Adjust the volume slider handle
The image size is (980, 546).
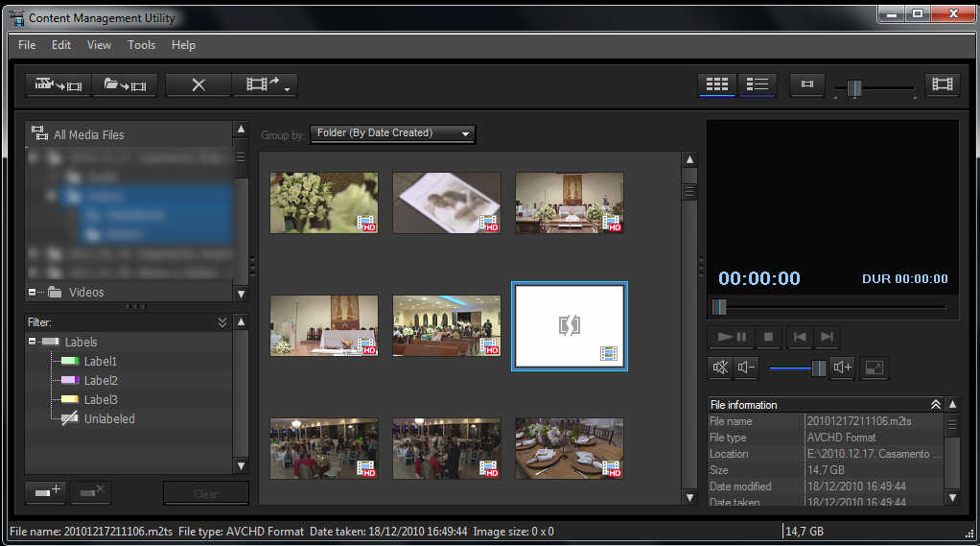point(818,368)
